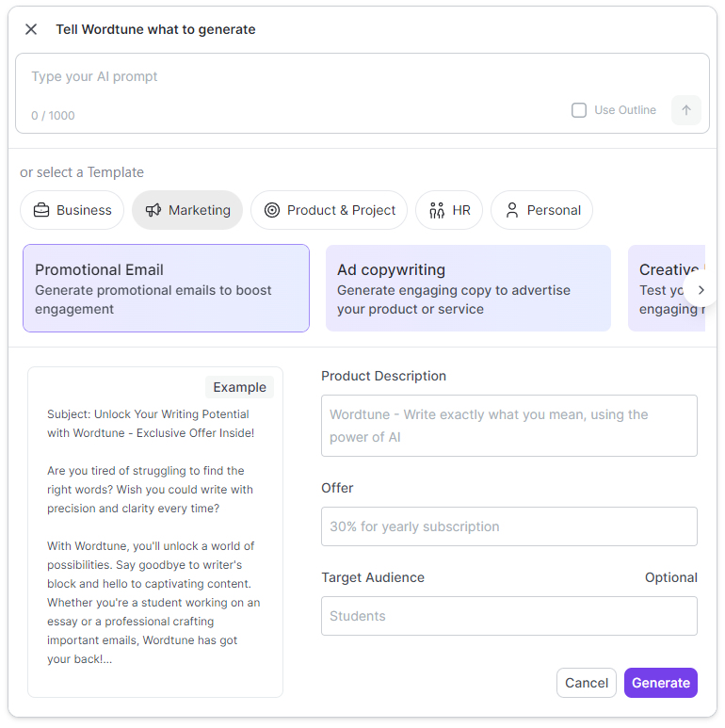This screenshot has width=725, height=728.
Task: Click the 'or select a Template' text
Action: tap(82, 172)
